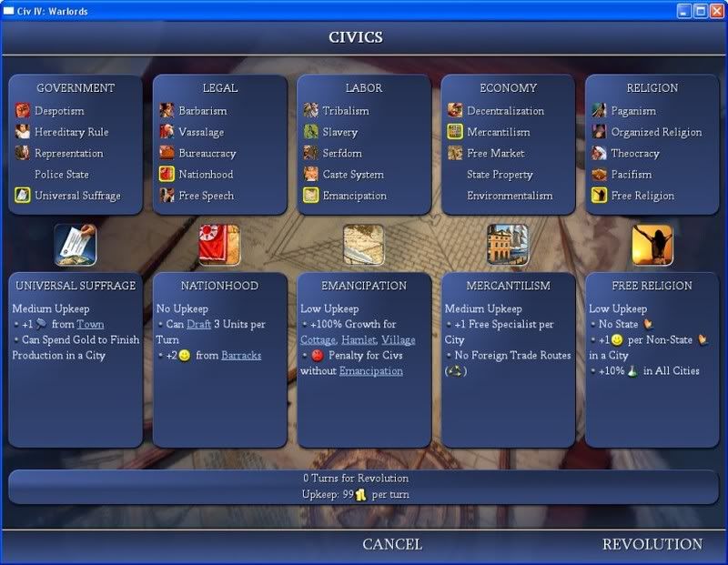Click the large ballot picture above the Universal Suffrage panel
The image size is (728, 565).
pos(76,245)
